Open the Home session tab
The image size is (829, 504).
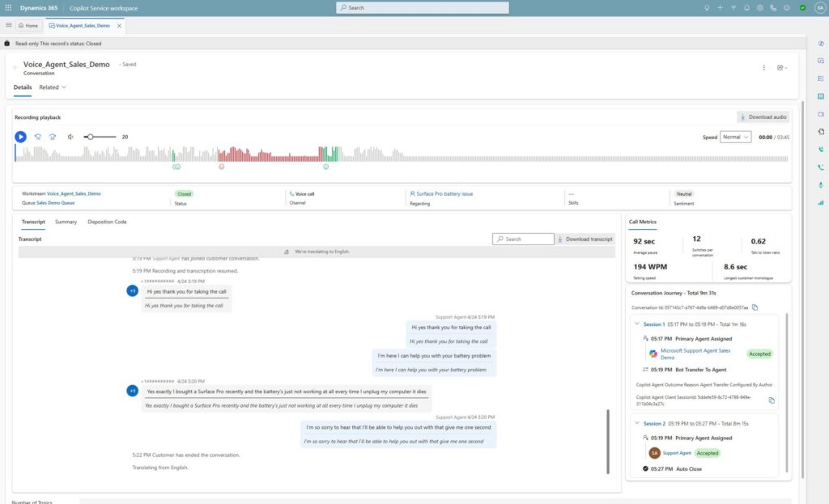tap(28, 25)
